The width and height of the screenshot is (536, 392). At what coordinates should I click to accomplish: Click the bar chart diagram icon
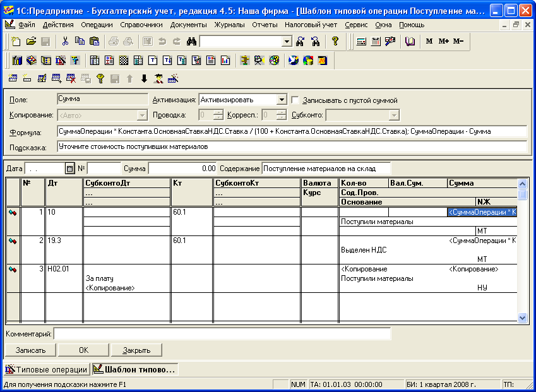pos(225,61)
